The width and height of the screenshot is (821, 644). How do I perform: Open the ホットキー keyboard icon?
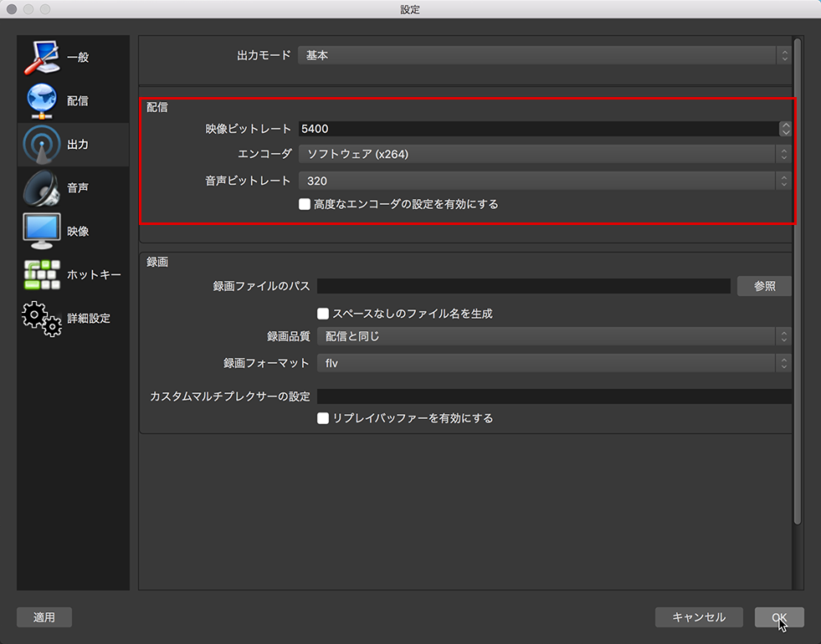42,274
